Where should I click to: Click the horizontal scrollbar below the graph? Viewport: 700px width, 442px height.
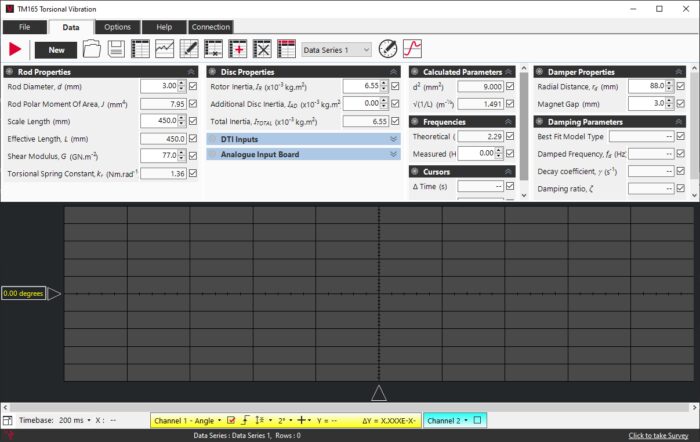(x=350, y=407)
